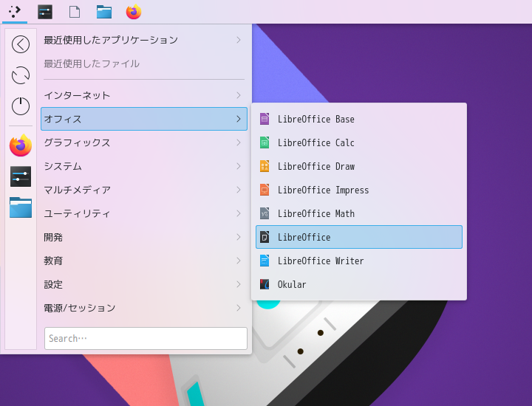The width and height of the screenshot is (532, 406).
Task: Open the blue folder icon in the menu sidebar
Action: tap(21, 207)
